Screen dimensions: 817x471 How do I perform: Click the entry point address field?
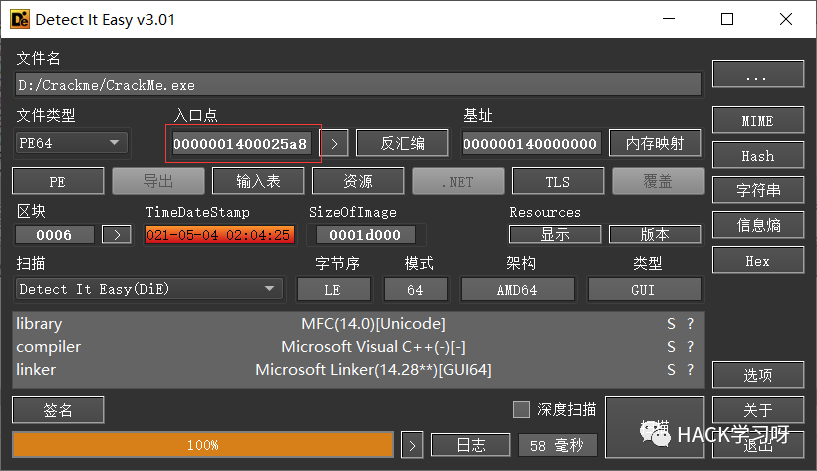pyautogui.click(x=241, y=143)
